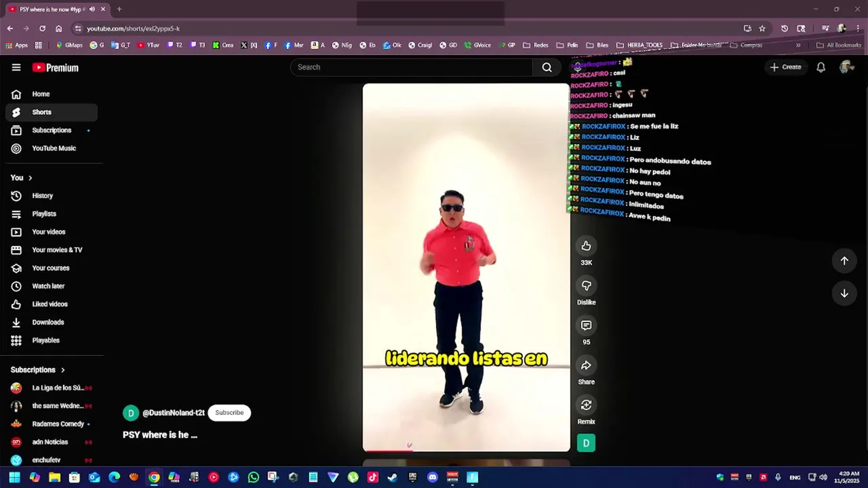Bookmark this page with the star
Viewport: 868px width, 488px height.
coord(762,28)
